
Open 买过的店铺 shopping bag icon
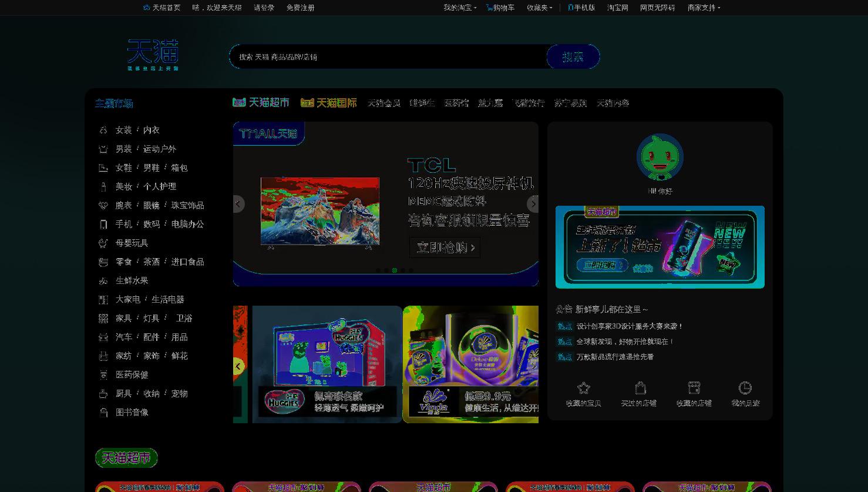tap(640, 388)
